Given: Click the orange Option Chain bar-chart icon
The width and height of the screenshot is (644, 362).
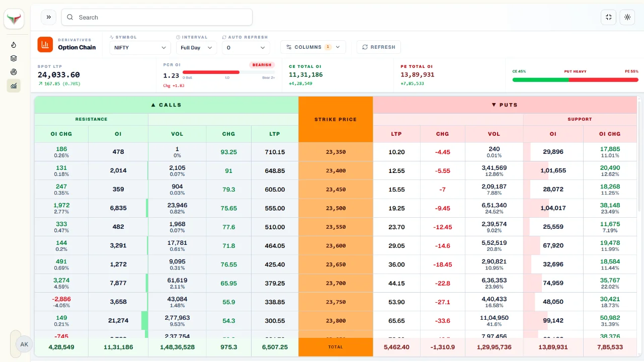Looking at the screenshot, I should (x=45, y=44).
